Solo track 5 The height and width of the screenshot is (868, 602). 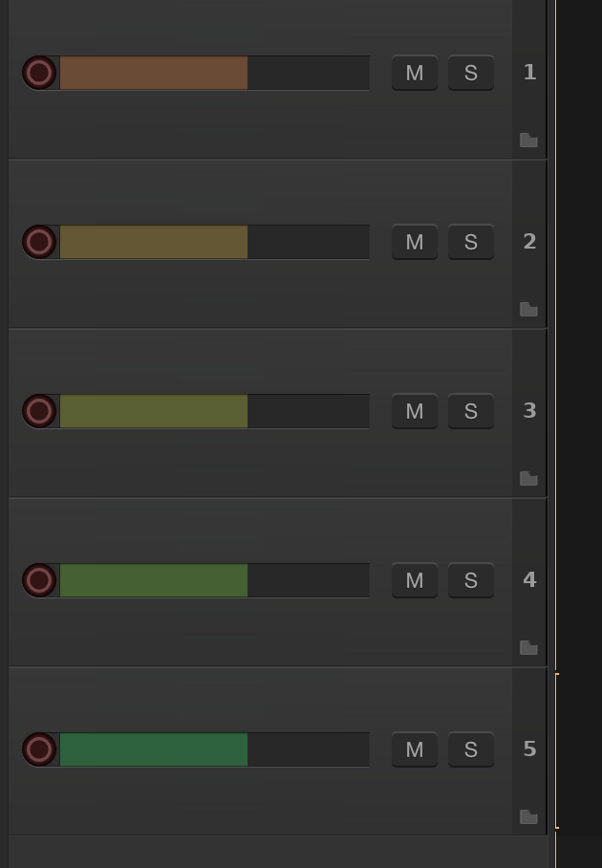click(470, 749)
